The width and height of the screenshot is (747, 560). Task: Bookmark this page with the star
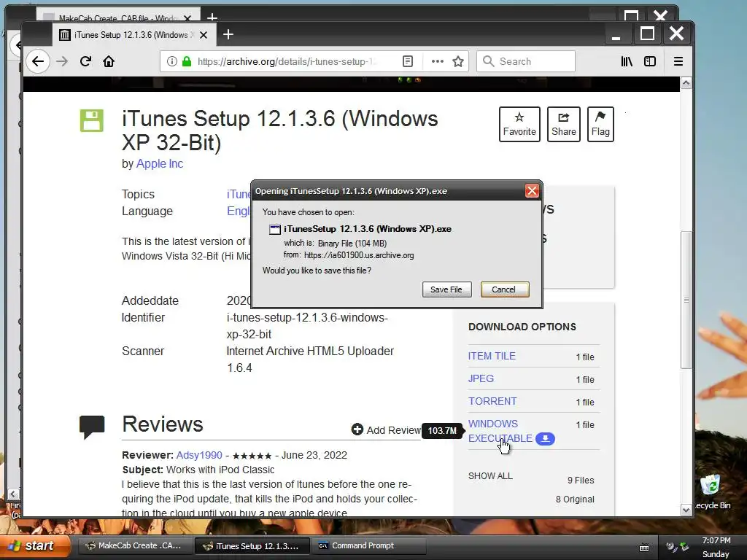[x=458, y=61]
